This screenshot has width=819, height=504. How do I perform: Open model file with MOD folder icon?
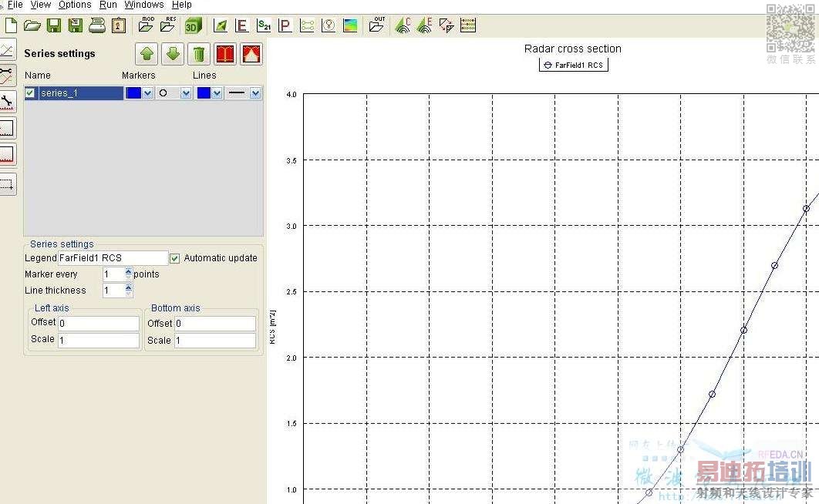click(x=146, y=25)
